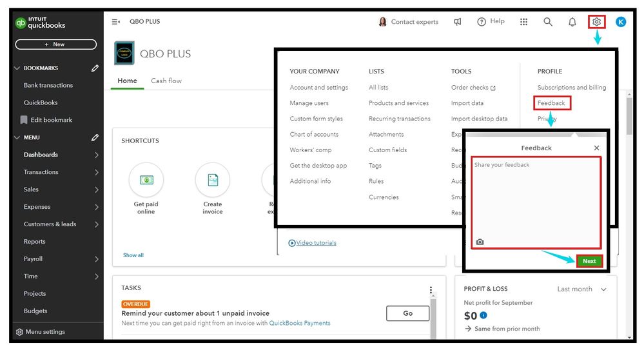
Task: Open the search magnifier
Action: coord(548,22)
